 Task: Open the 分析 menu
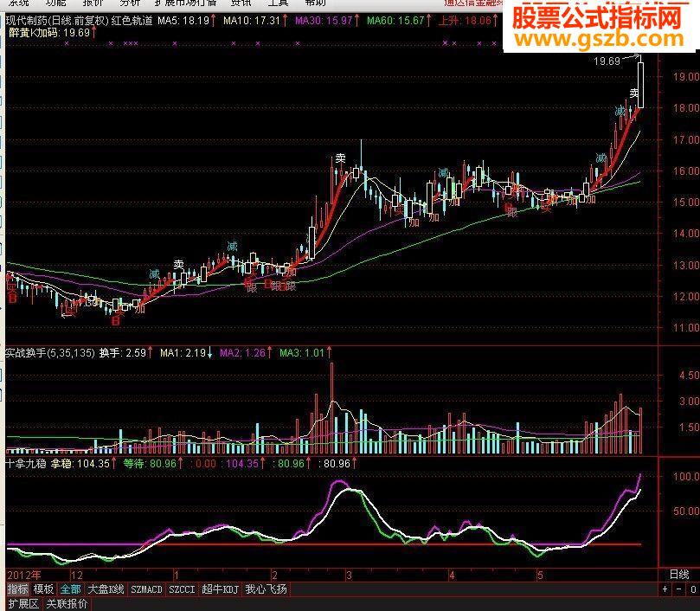tap(130, 3)
